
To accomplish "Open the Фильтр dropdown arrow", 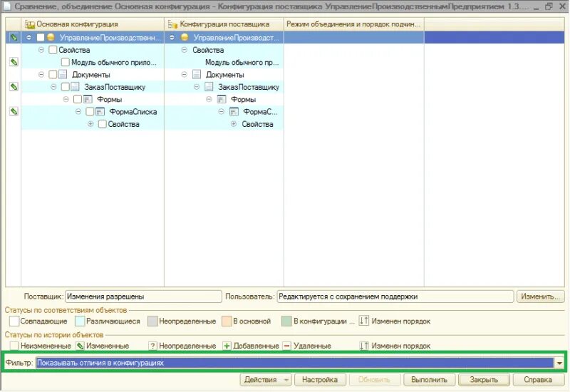I will point(559,363).
